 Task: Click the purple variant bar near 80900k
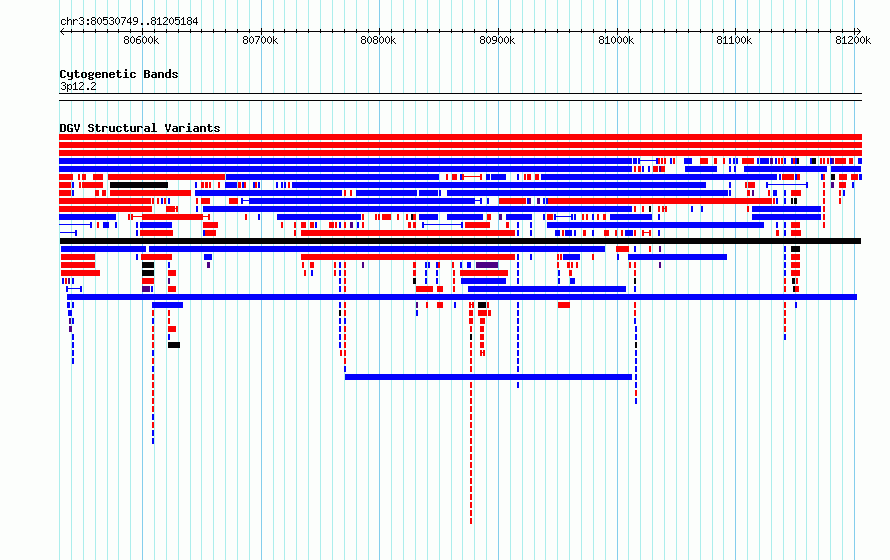point(487,265)
